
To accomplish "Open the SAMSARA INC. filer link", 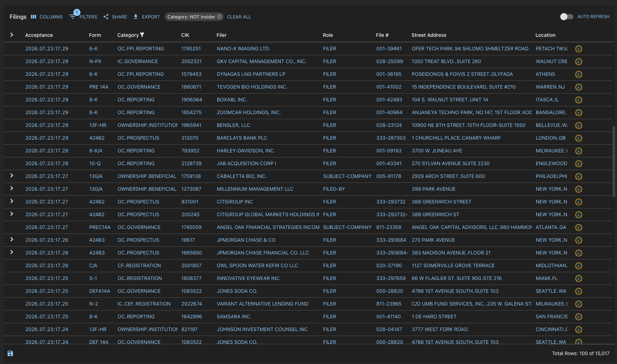I will [234, 317].
